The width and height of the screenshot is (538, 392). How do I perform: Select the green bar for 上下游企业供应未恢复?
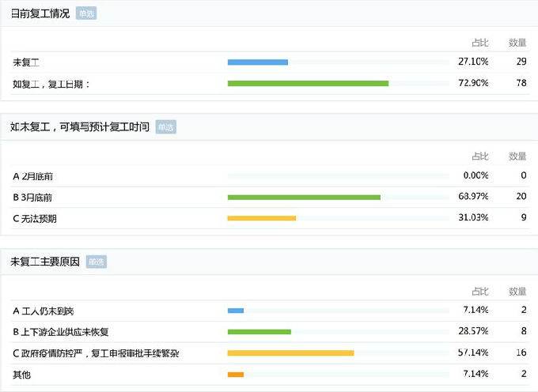coord(260,332)
